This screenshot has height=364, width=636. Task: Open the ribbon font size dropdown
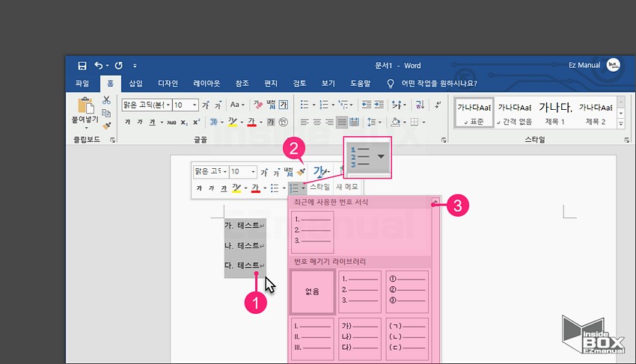pos(195,105)
